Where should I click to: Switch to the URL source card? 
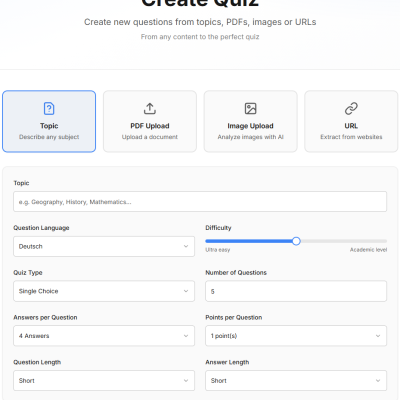tap(351, 121)
